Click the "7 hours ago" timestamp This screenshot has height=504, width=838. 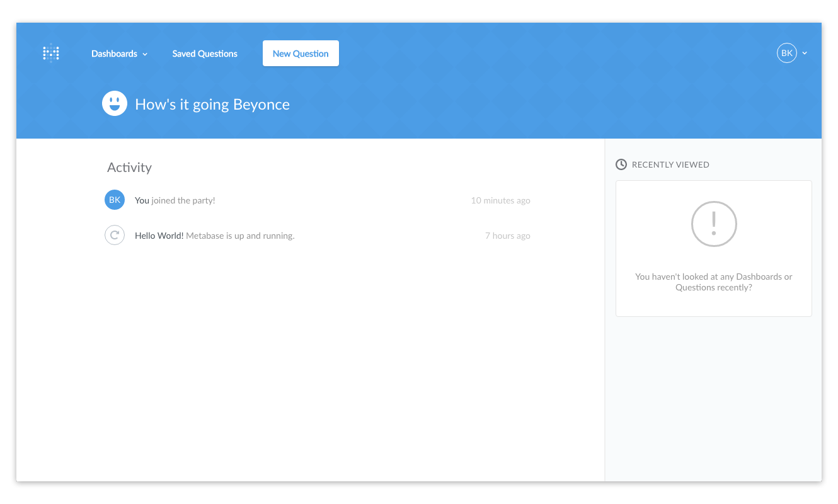click(507, 236)
